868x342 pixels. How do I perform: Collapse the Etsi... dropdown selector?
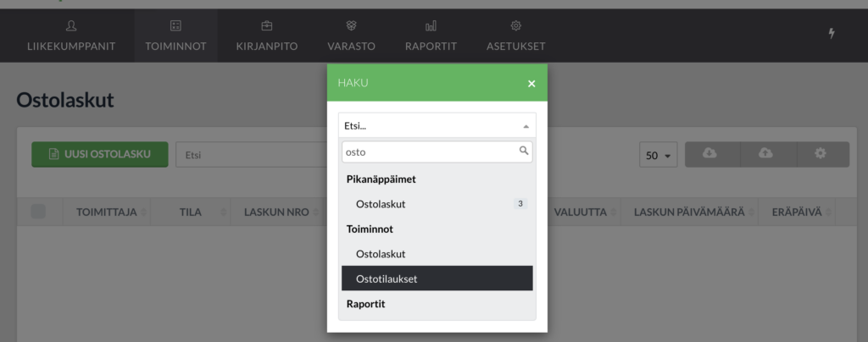point(437,125)
